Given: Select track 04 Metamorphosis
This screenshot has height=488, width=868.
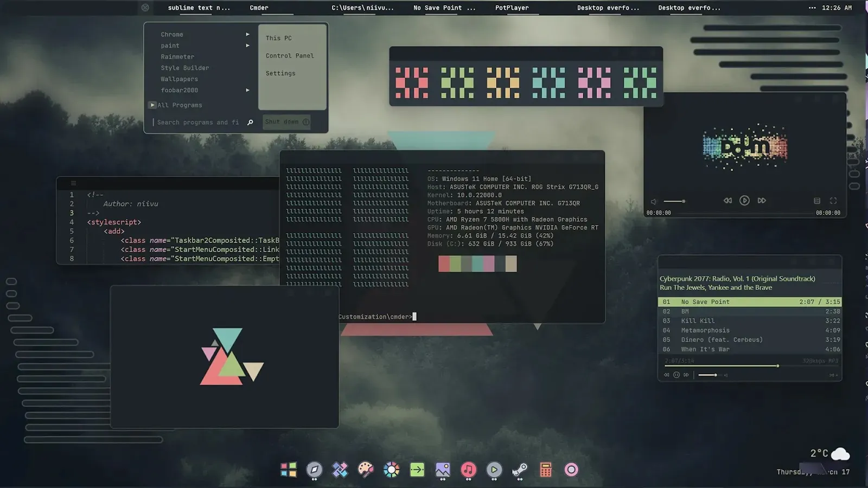Looking at the screenshot, I should point(750,330).
